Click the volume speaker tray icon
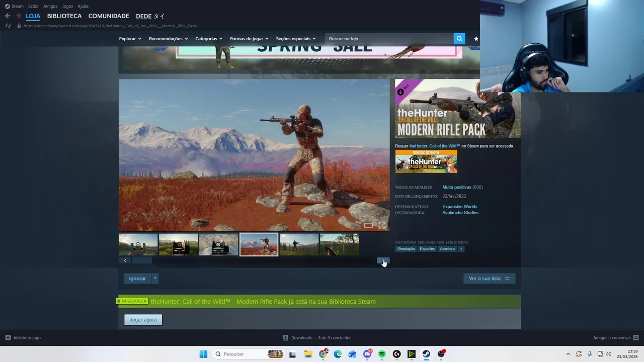 pyautogui.click(x=608, y=354)
